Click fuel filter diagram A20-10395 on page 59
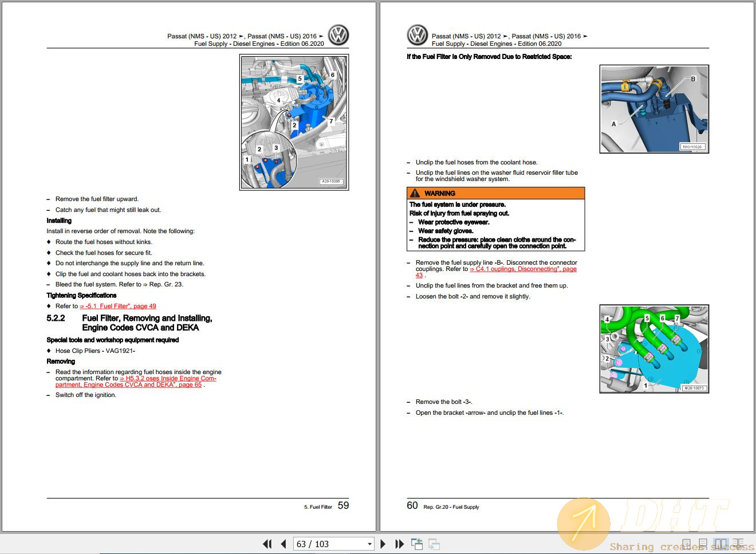 point(294,122)
